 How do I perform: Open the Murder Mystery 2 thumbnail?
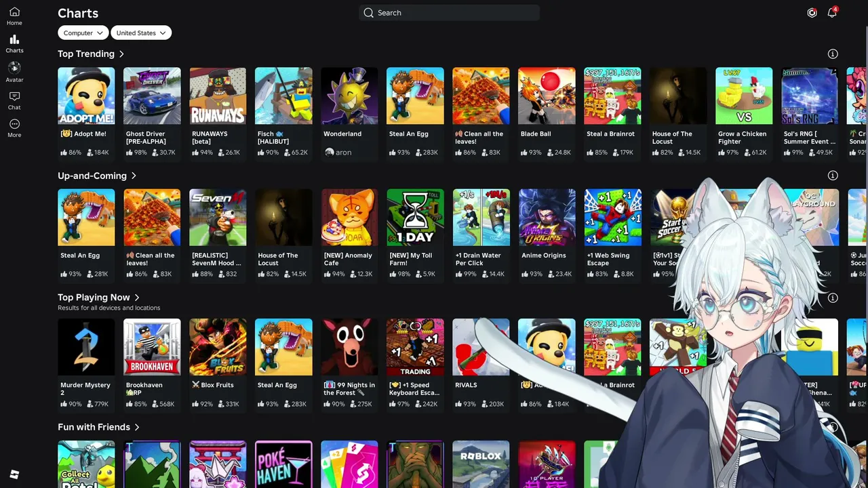pos(86,347)
